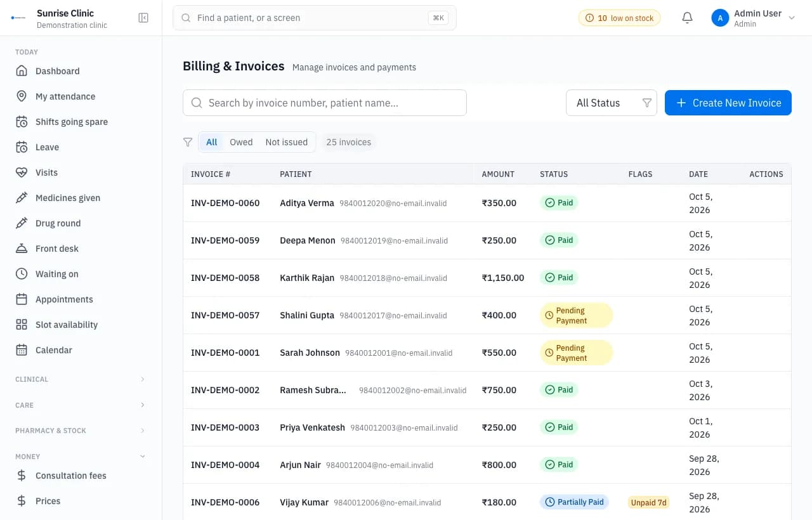812x520 pixels.
Task: Expand the PHARMACY & STOCK section
Action: coord(81,431)
